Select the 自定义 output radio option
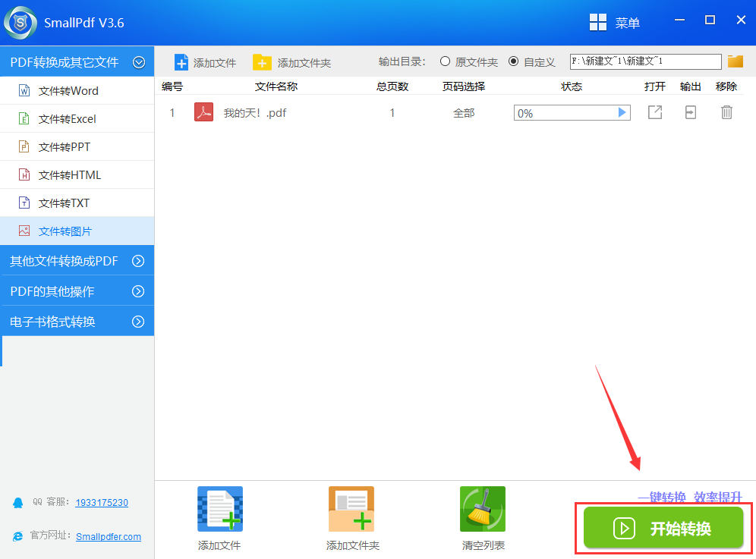The height and width of the screenshot is (559, 756). [x=514, y=61]
